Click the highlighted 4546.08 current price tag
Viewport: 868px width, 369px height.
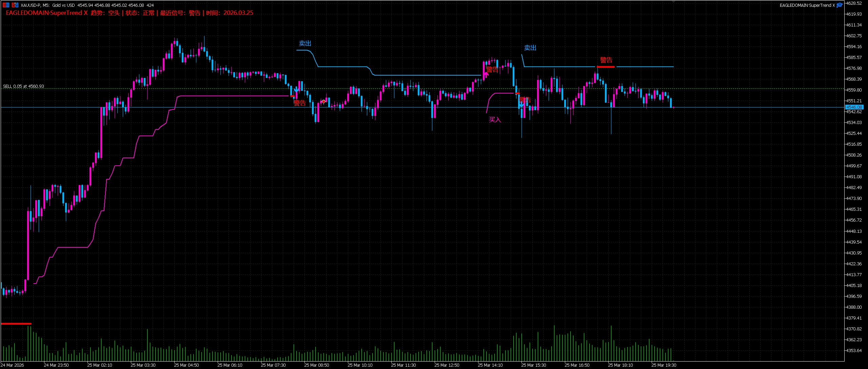click(854, 107)
